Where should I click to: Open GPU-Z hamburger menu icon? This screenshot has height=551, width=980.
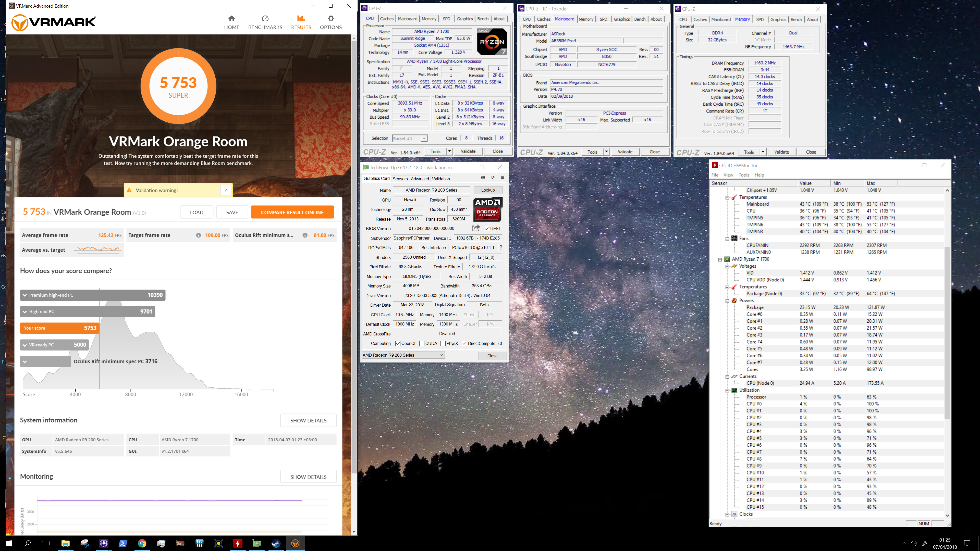[502, 178]
